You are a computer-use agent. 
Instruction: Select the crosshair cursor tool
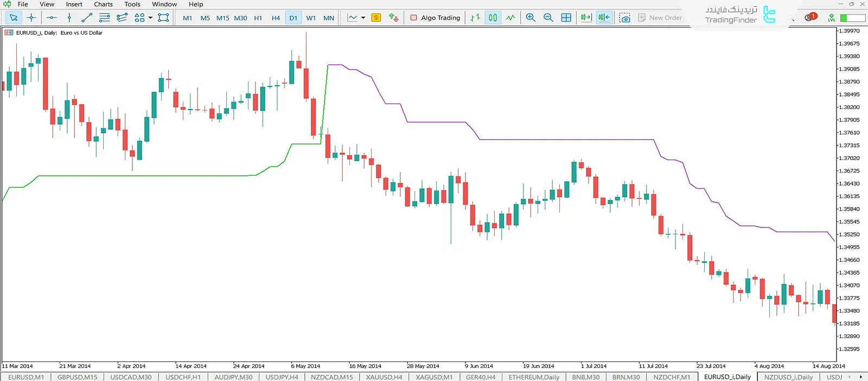(31, 18)
